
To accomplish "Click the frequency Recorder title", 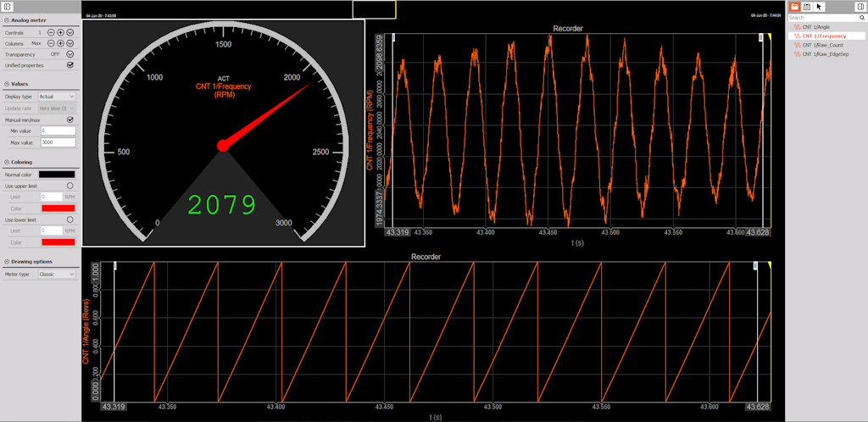I will [568, 28].
